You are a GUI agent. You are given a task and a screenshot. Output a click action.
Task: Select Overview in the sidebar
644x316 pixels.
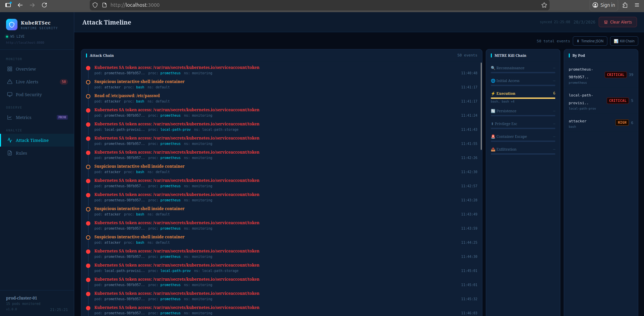(26, 69)
